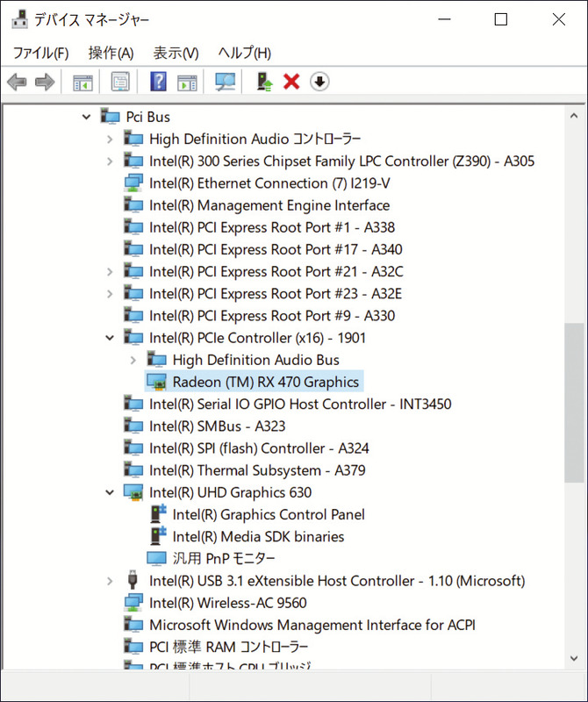The height and width of the screenshot is (702, 588).
Task: Click the USB 3.1 Host Controller plug icon
Action: point(133,580)
